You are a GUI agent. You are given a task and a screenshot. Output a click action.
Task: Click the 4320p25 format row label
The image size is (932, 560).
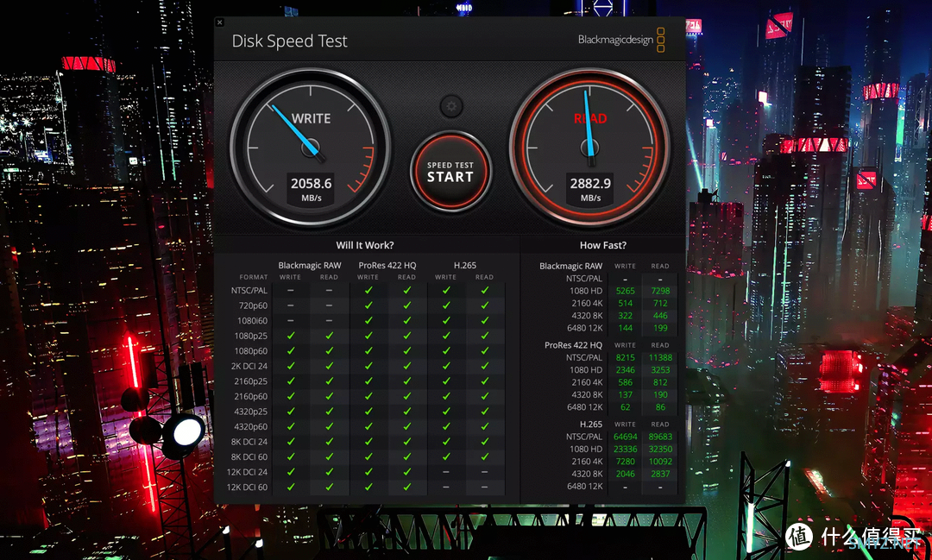pyautogui.click(x=251, y=412)
